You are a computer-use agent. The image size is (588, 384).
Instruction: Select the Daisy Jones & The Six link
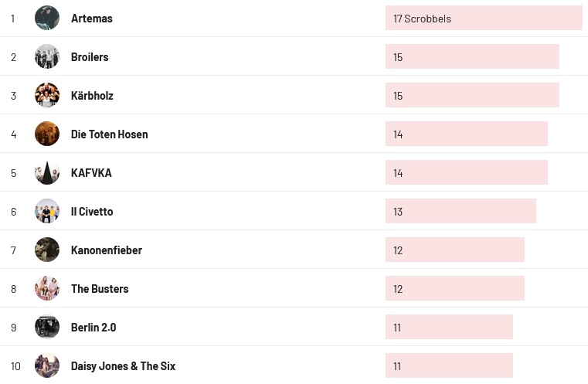(123, 366)
